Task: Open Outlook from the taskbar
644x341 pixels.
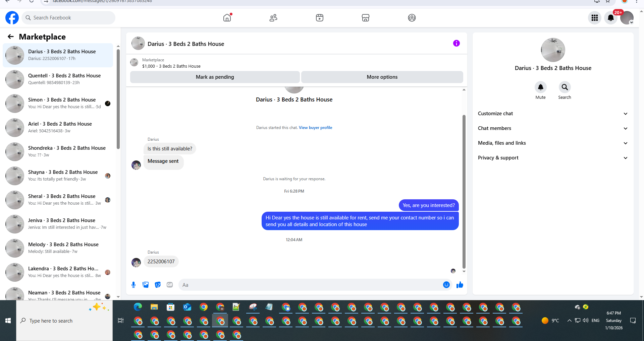Action: [187, 307]
